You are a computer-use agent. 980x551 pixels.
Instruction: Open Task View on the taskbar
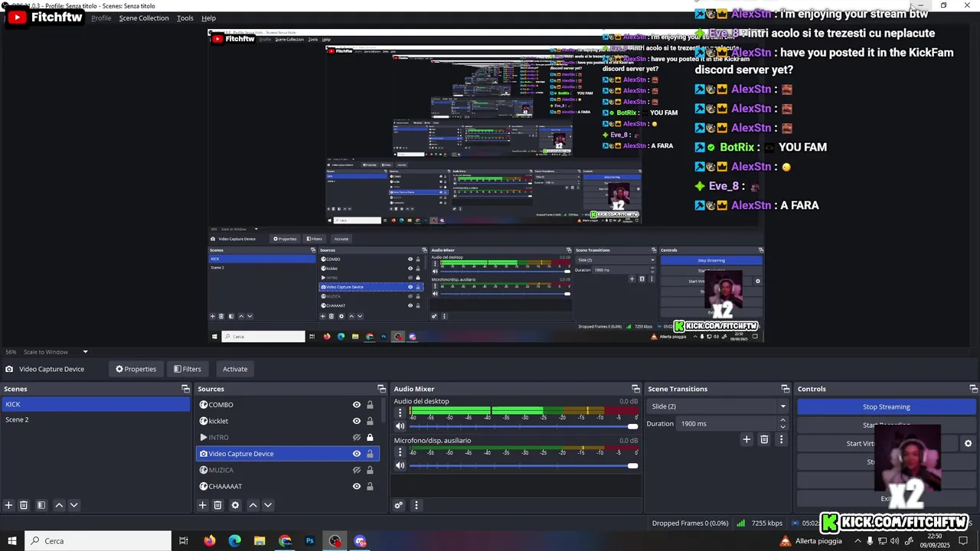coord(184,541)
